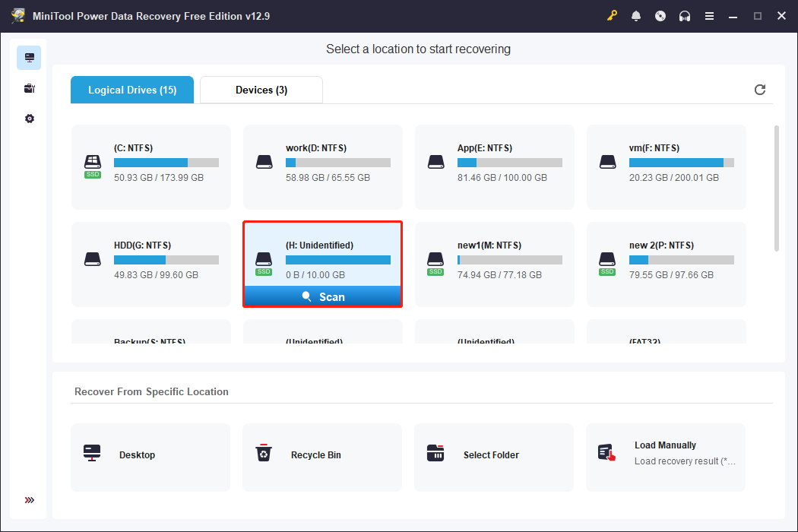Click the Recover From Specific Location heading

pyautogui.click(x=151, y=391)
